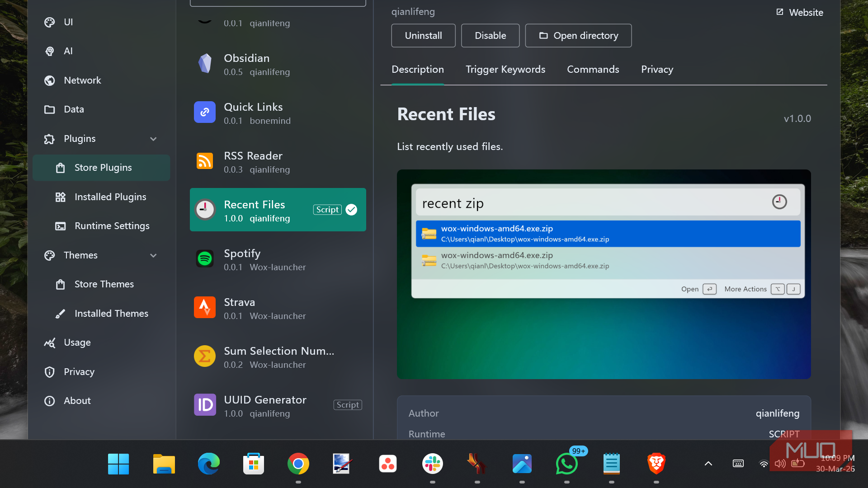The width and height of the screenshot is (868, 488).
Task: Select the Sum Selection Numbers plugin icon
Action: 205,356
